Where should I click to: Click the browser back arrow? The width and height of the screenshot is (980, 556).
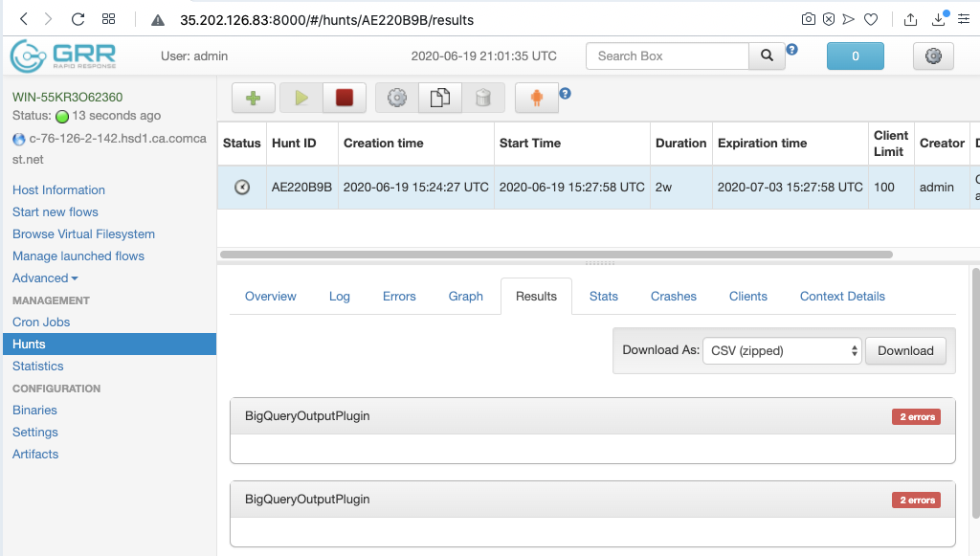pos(24,19)
